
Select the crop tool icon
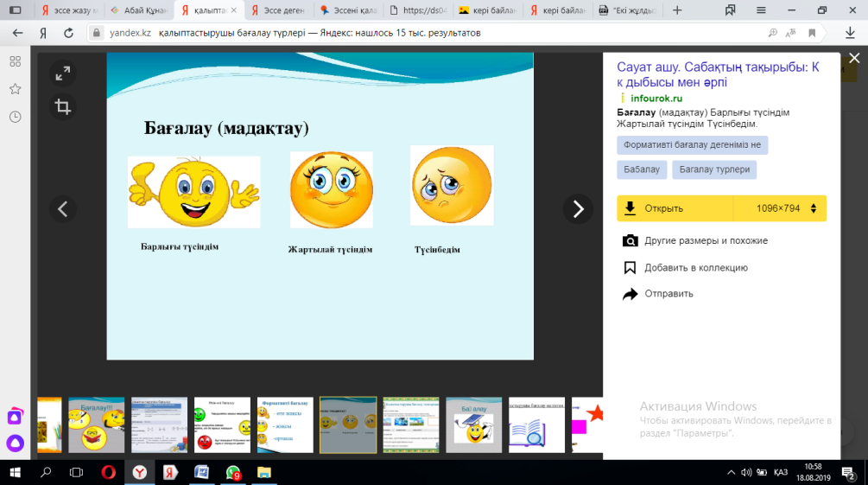[62, 107]
